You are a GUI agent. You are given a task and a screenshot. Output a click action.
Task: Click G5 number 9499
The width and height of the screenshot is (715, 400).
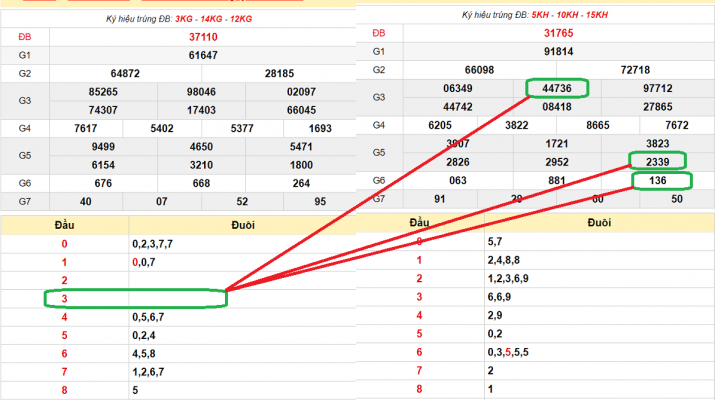[x=103, y=146]
